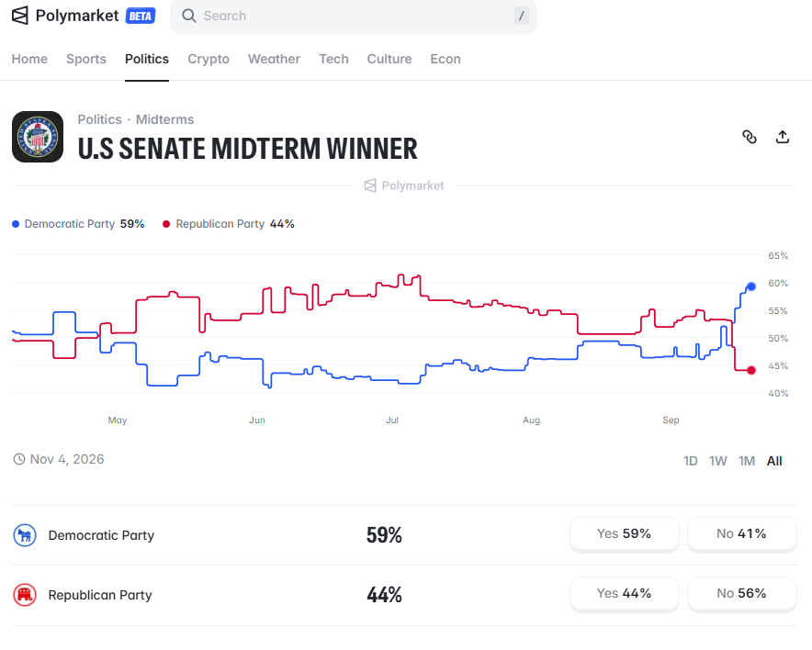Select the 1W chart range
The height and width of the screenshot is (650, 812).
click(x=717, y=461)
